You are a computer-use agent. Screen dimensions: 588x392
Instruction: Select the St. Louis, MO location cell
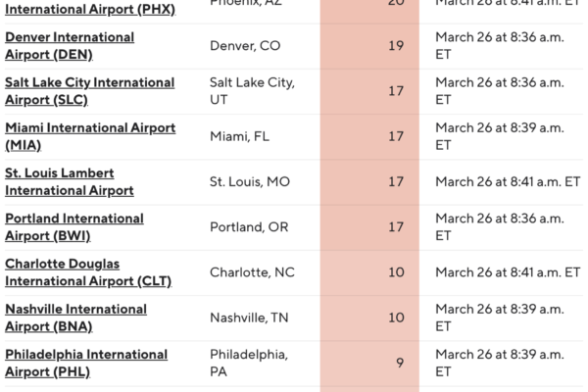pyautogui.click(x=250, y=181)
